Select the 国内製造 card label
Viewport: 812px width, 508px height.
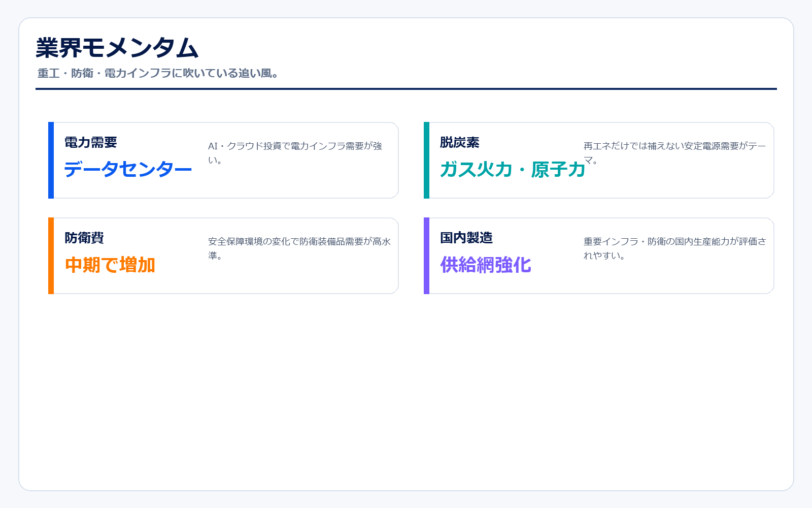click(x=466, y=238)
